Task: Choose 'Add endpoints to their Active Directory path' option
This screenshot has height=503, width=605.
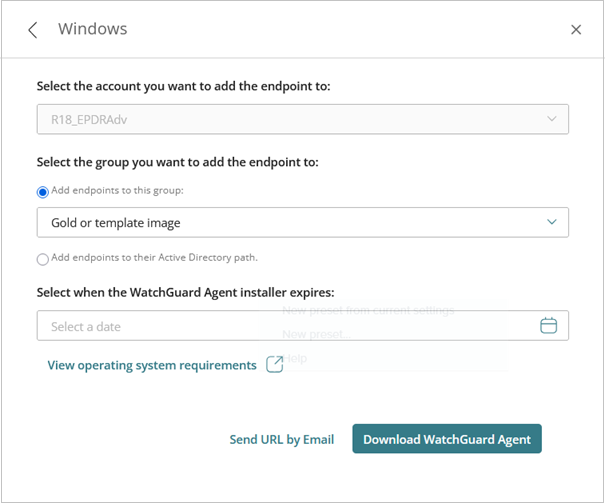Action: pyautogui.click(x=42, y=259)
